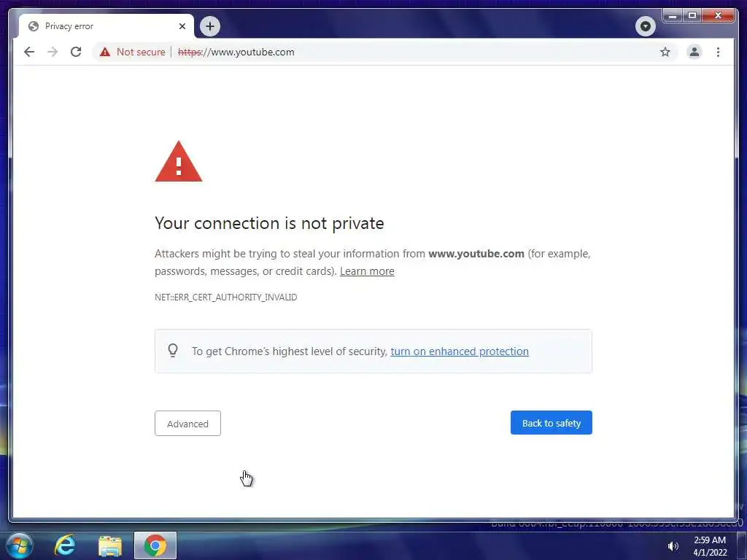Open the Chrome profile avatar icon
747x560 pixels.
[x=694, y=52]
